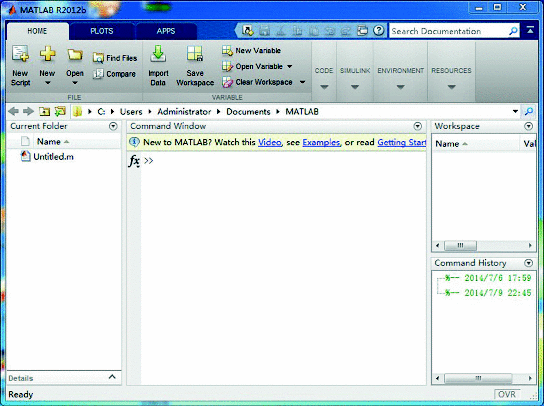Expand the Open Variable dropdown

tap(289, 66)
